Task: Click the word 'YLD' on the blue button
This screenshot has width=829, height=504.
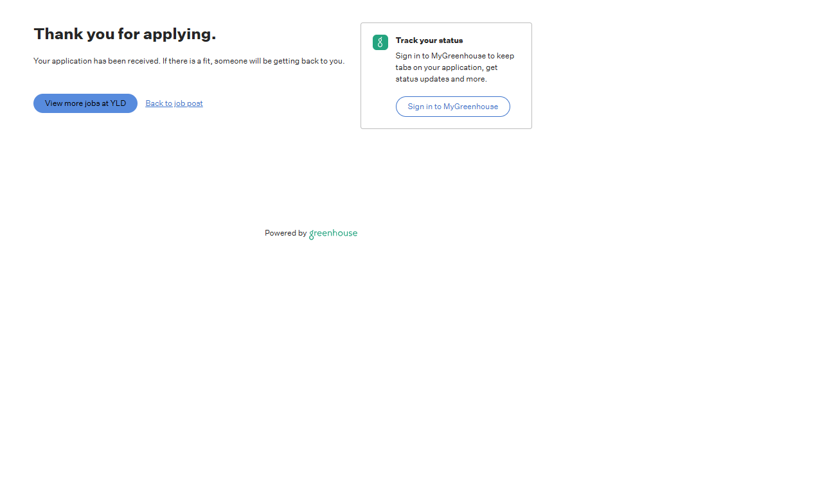Action: pos(118,103)
